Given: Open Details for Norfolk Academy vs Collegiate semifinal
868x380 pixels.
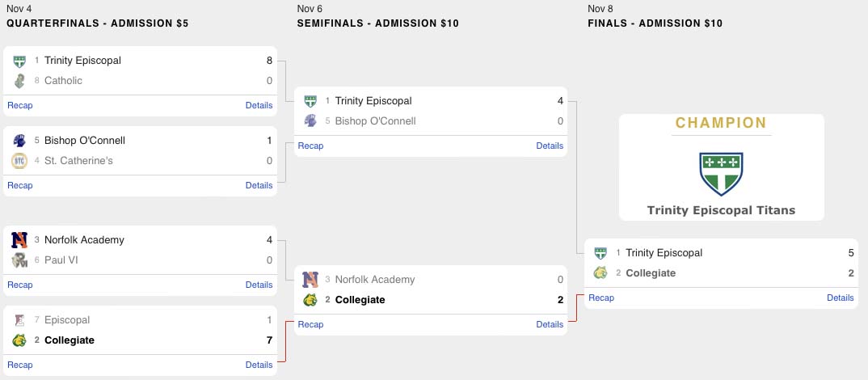Looking at the screenshot, I should coord(550,324).
